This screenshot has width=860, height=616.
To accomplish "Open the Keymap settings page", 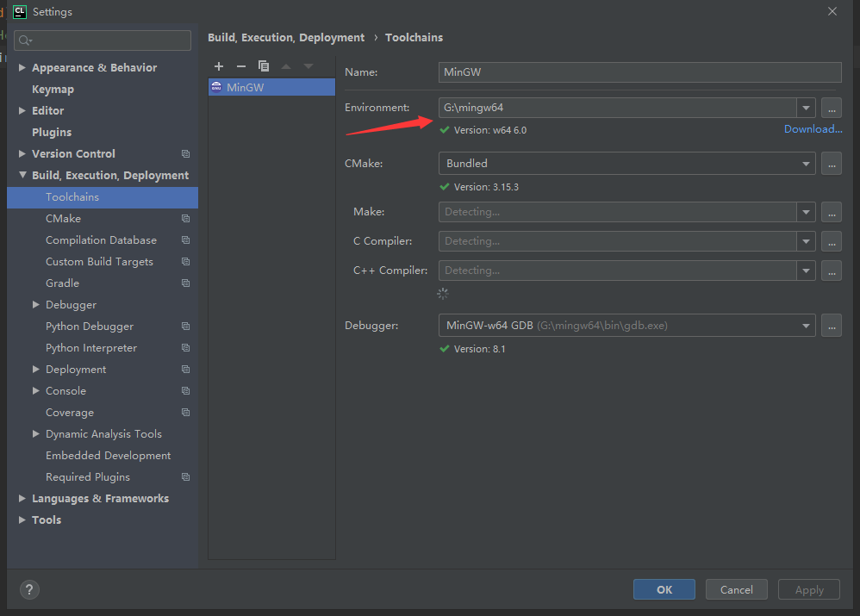I will pyautogui.click(x=53, y=89).
